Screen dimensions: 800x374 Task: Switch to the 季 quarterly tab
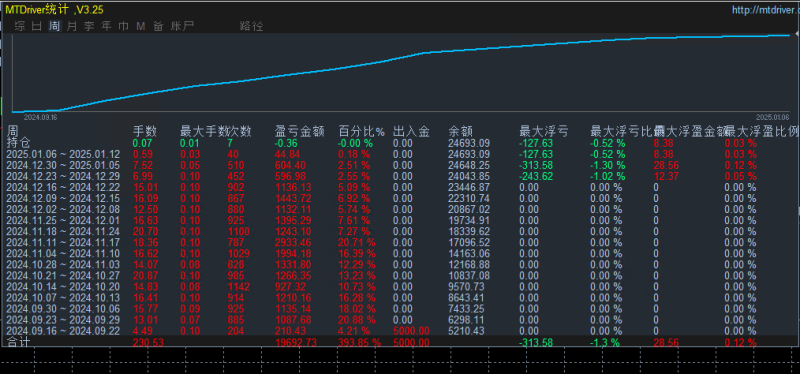[89, 26]
